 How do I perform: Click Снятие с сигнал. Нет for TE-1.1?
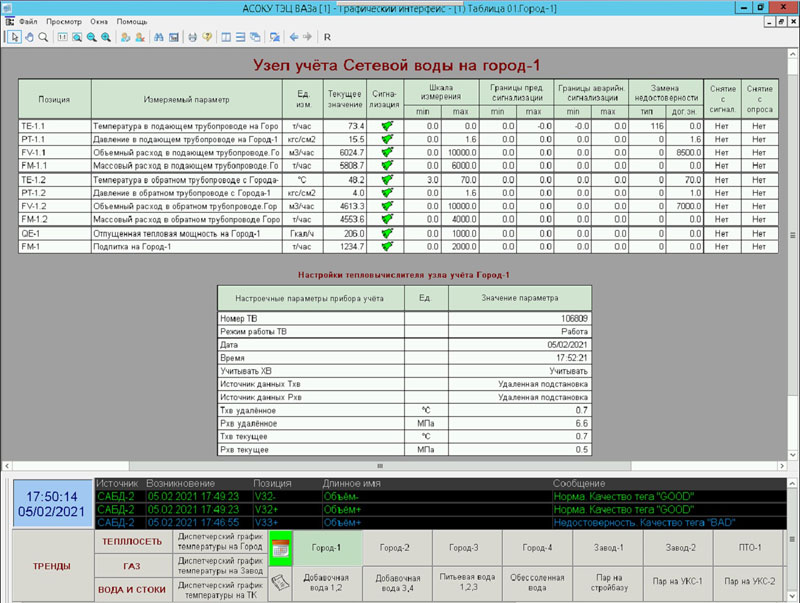point(721,126)
